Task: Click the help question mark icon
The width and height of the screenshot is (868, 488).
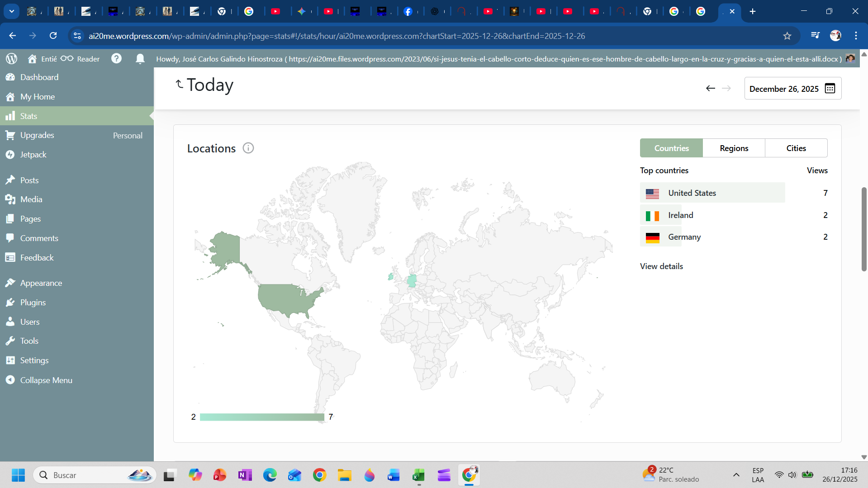Action: tap(116, 59)
